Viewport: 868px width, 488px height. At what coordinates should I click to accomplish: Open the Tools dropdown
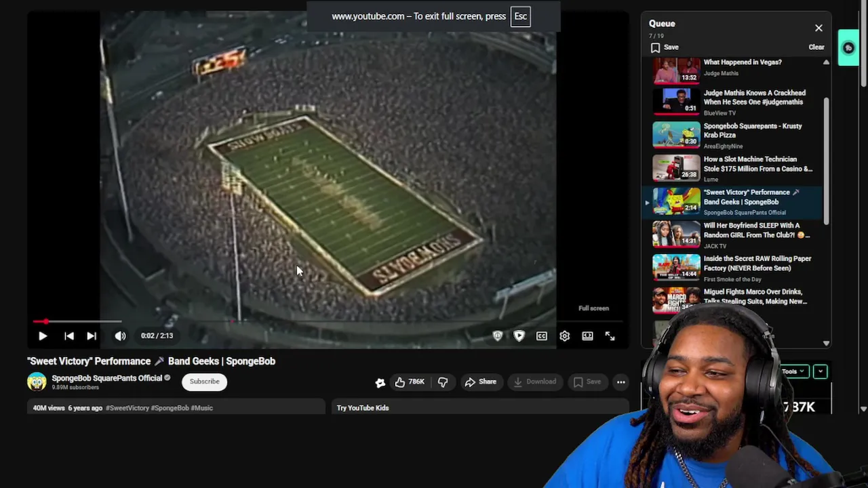[x=793, y=371]
